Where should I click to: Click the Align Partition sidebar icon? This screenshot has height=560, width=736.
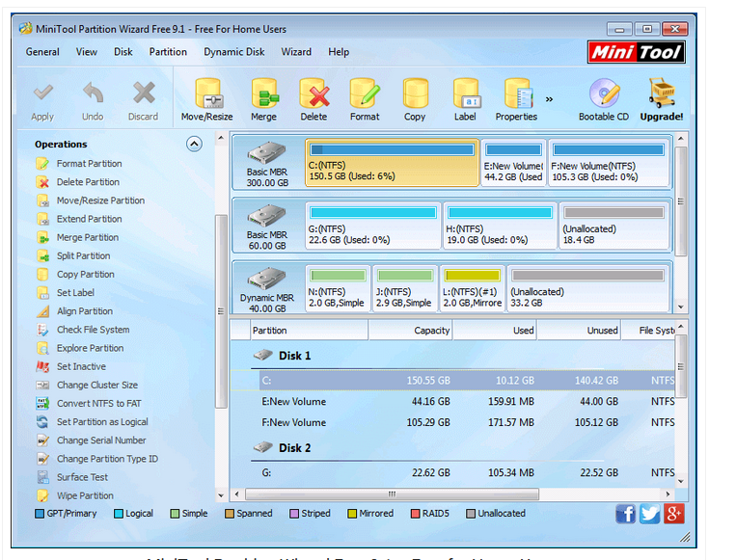pyautogui.click(x=42, y=311)
